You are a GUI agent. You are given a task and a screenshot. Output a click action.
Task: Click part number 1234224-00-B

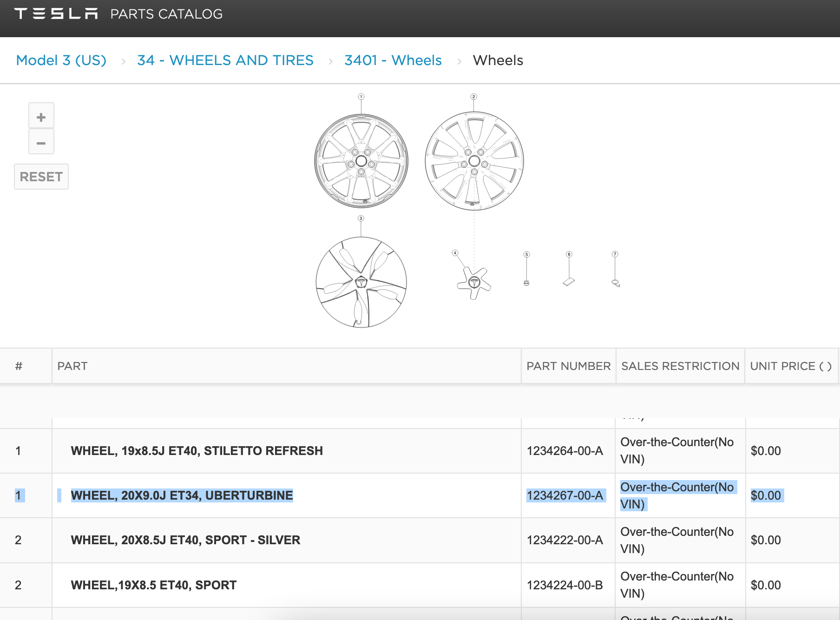(564, 585)
